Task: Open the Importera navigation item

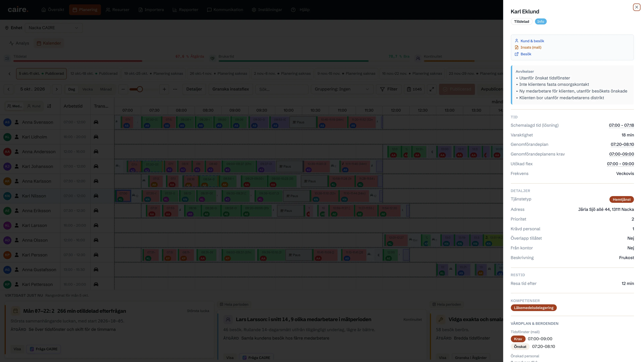Action: (151, 10)
